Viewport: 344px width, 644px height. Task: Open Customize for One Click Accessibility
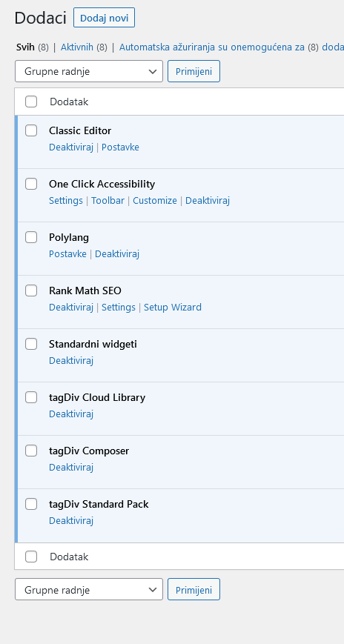point(155,200)
